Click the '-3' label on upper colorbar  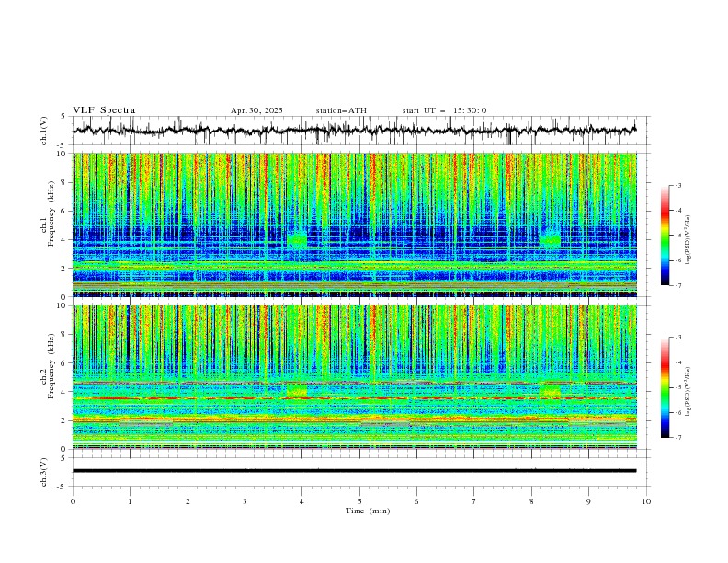[677, 185]
